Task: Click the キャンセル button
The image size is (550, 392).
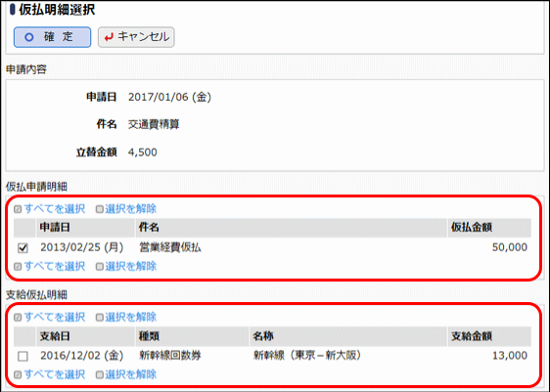Action: click(136, 37)
